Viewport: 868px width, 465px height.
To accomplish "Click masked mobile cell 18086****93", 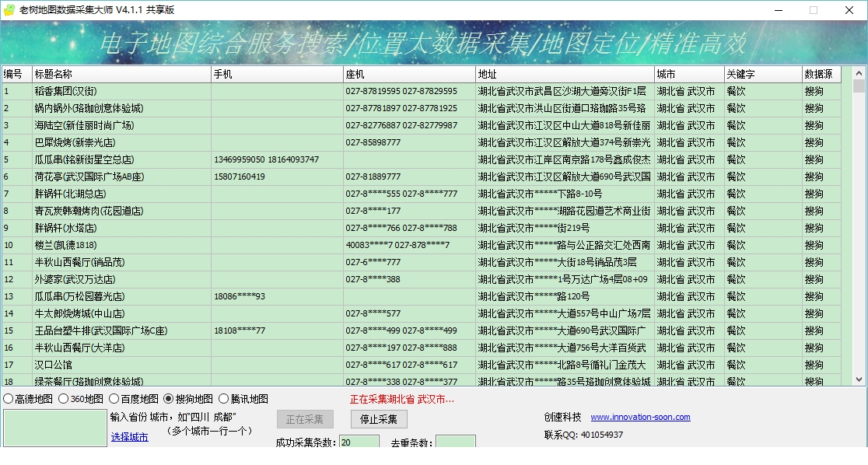I will click(x=277, y=297).
